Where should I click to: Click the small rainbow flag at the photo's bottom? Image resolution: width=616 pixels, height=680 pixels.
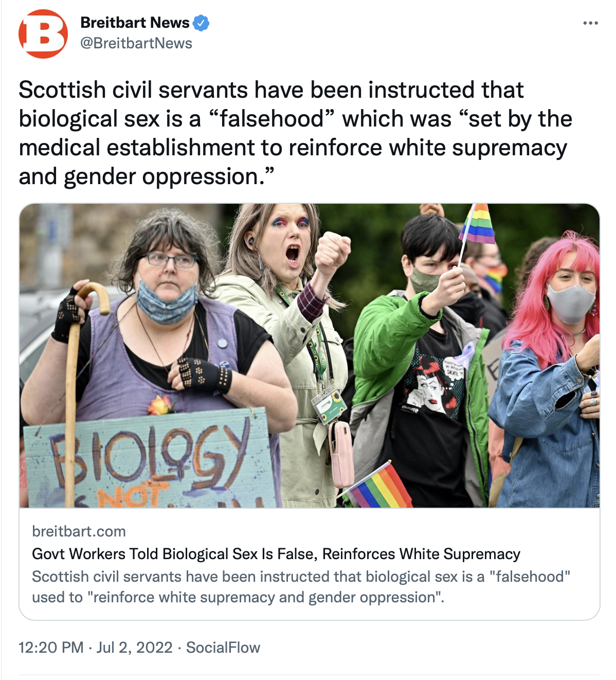tap(378, 486)
